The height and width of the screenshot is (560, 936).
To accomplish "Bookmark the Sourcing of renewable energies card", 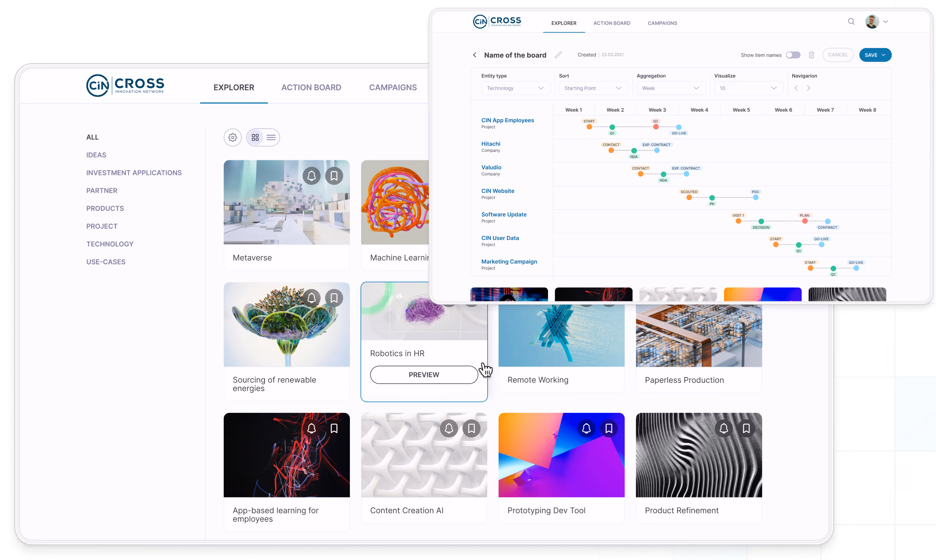I will (x=334, y=298).
